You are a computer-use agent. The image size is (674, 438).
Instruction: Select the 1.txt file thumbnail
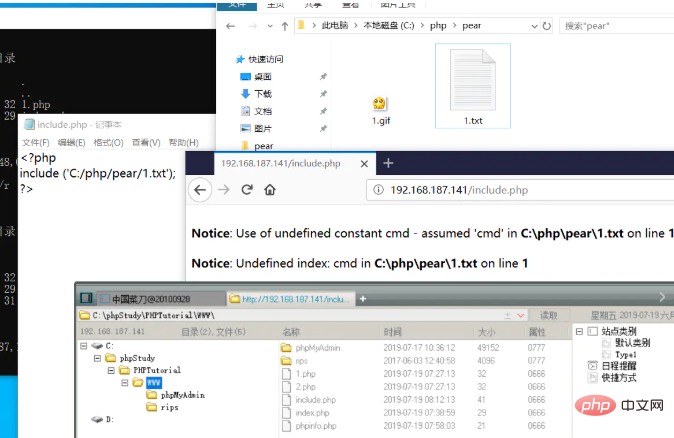[x=473, y=80]
